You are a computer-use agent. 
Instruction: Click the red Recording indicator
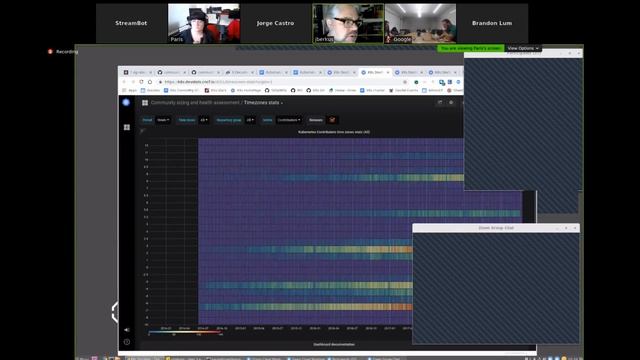point(62,51)
